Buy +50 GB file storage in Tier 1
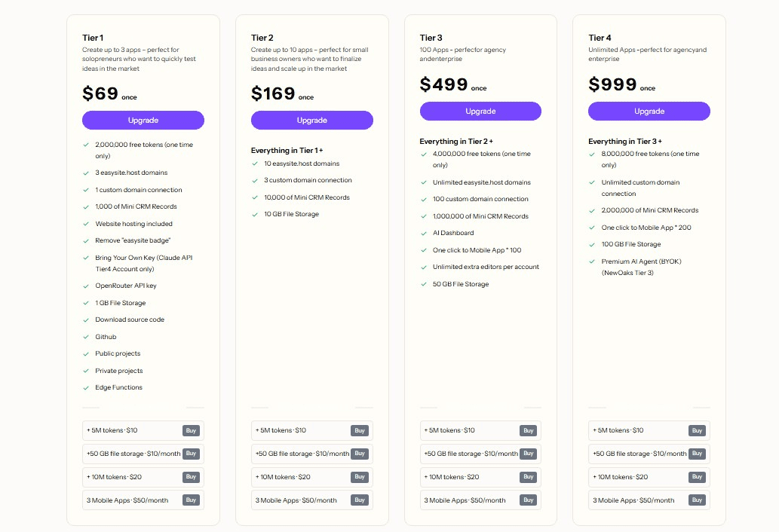Viewport: 779px width, 532px height. [x=191, y=454]
